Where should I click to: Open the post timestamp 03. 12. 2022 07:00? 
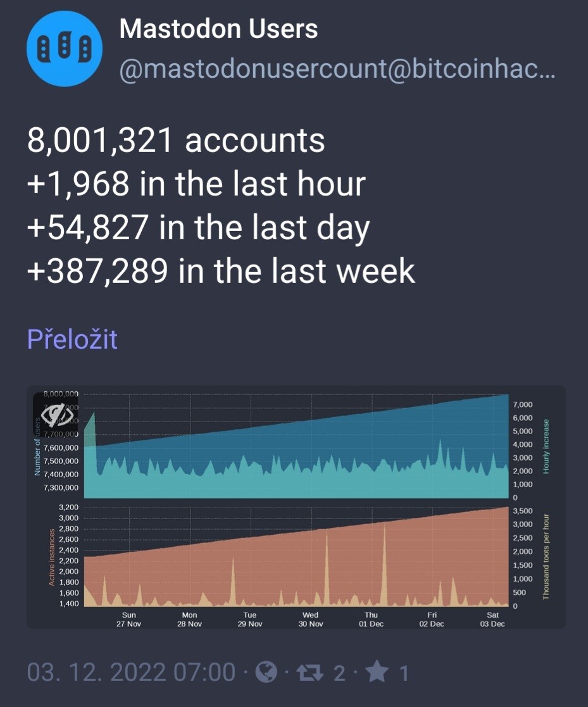(x=131, y=672)
